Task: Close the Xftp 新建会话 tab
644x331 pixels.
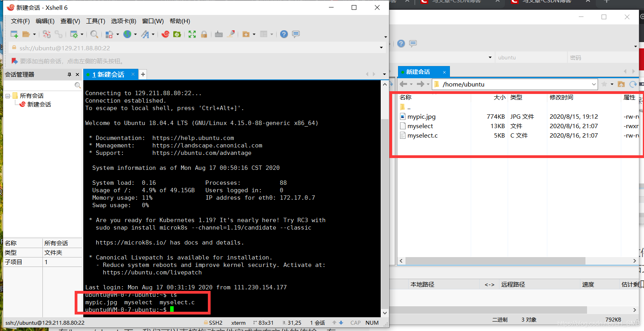Action: (444, 72)
